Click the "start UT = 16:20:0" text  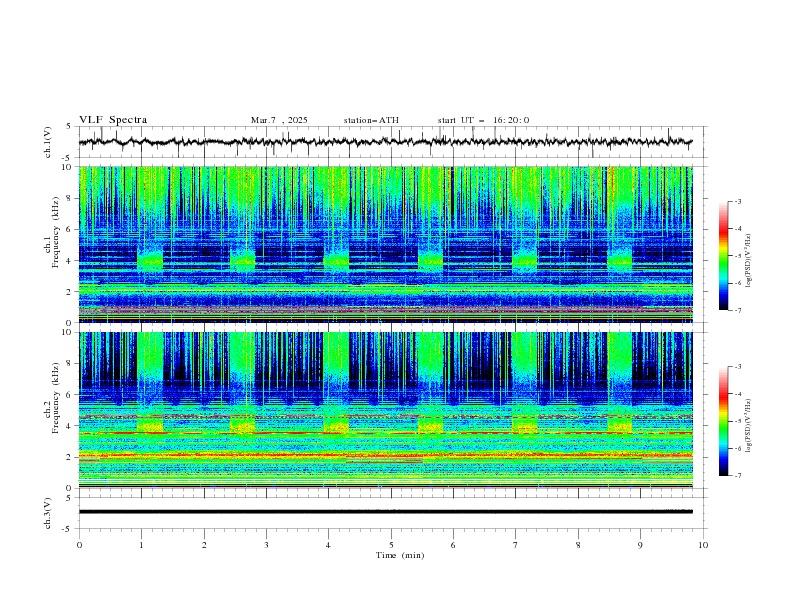483,120
